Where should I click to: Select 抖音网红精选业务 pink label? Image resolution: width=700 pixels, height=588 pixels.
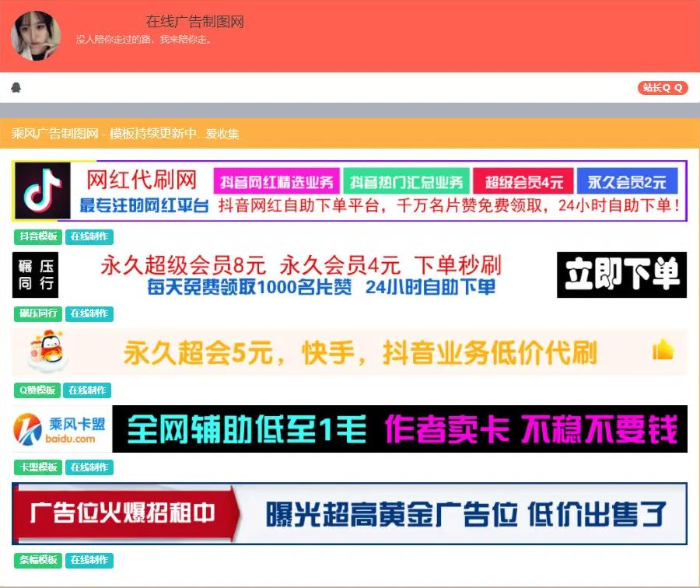277,182
